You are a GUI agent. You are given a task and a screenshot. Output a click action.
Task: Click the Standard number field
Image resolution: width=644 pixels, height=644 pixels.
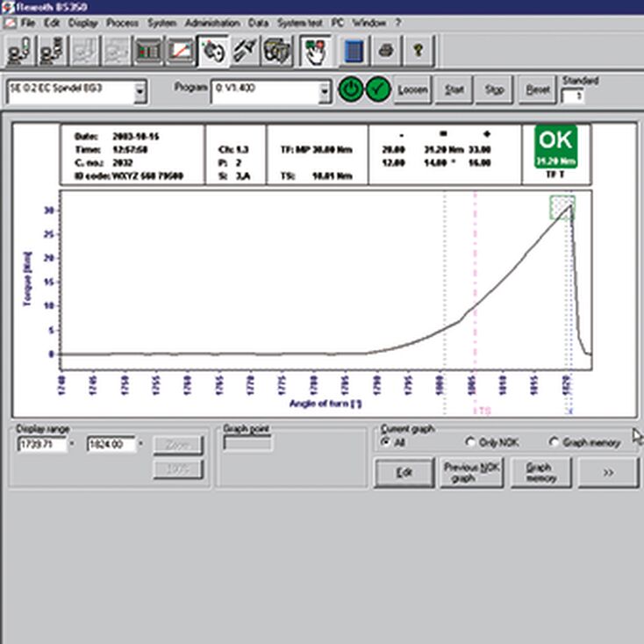tap(573, 97)
